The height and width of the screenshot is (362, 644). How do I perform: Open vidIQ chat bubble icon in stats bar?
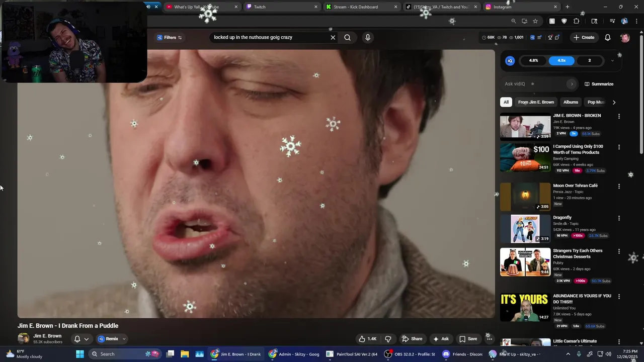(557, 37)
